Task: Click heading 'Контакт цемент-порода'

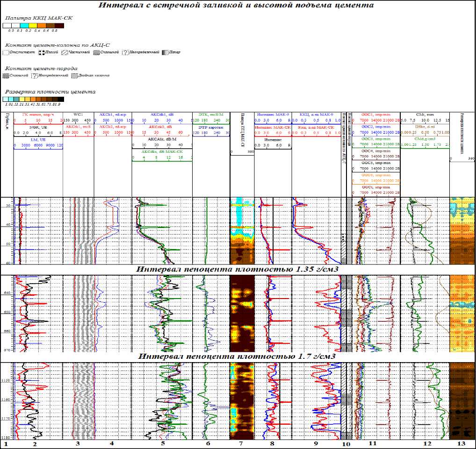Action: click(41, 69)
